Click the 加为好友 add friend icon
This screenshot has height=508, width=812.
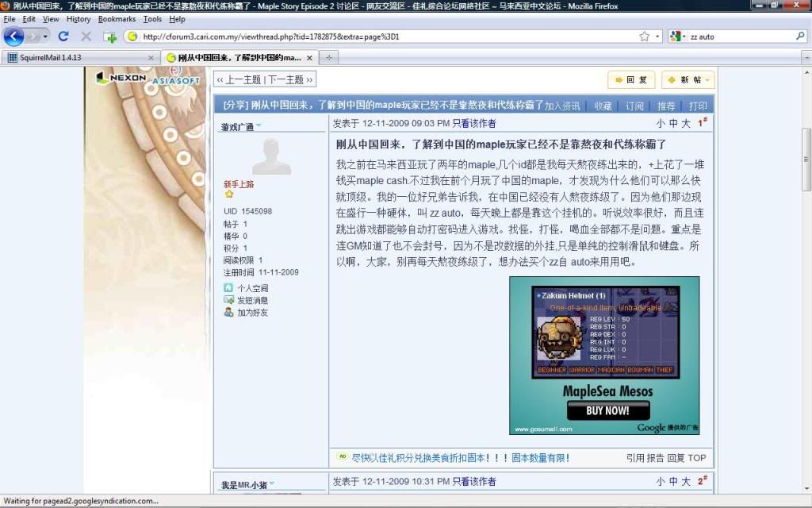228,312
